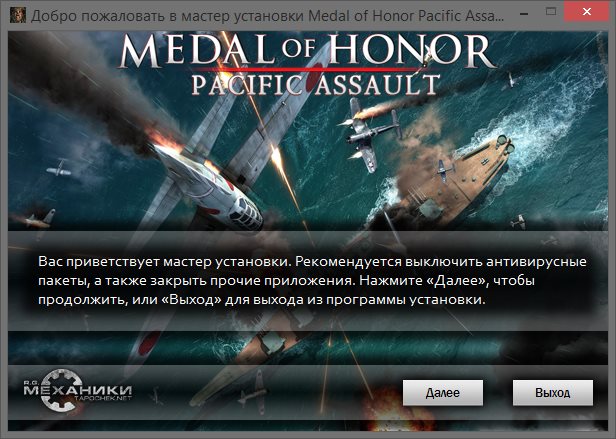The image size is (616, 439).
Task: Close the setup wizard with red X
Action: (587, 12)
